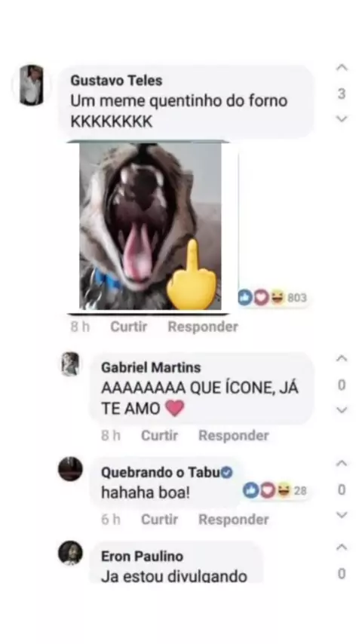Screen dimensions: 362x644
Task: Like Gustavo Teles' comment via Curtir
Action: [x=129, y=327]
